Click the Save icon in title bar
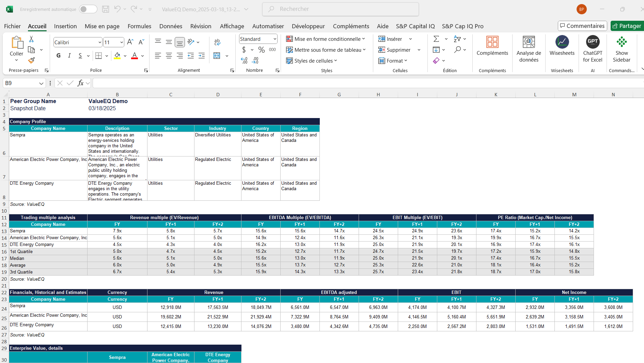The height and width of the screenshot is (363, 644). (106, 9)
